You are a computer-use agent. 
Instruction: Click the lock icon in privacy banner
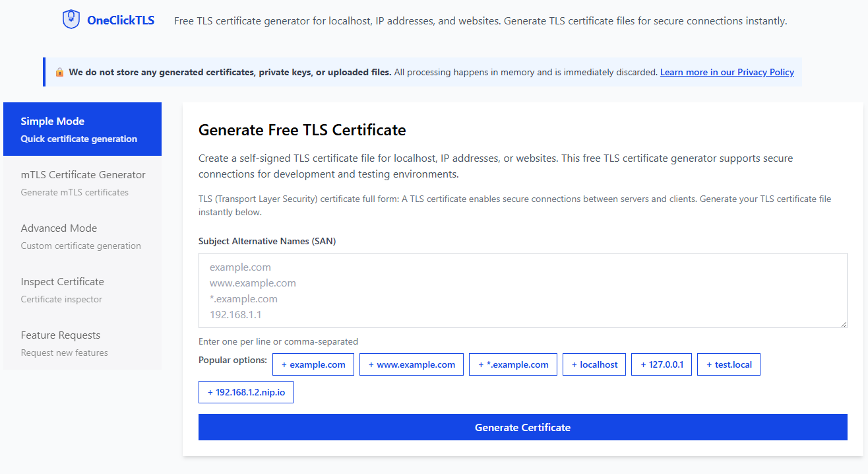59,72
